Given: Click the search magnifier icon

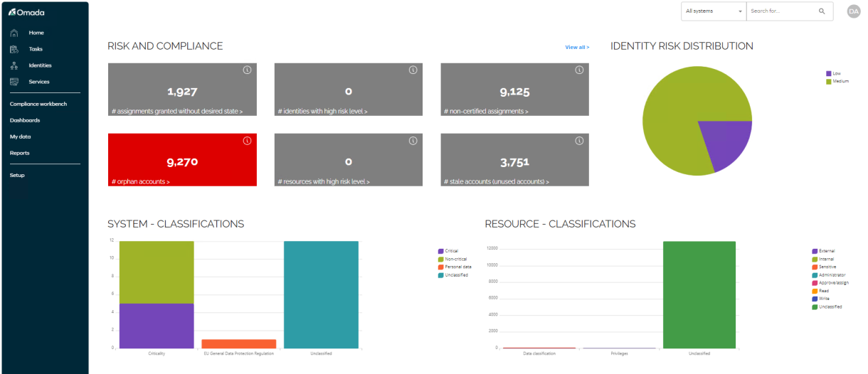Looking at the screenshot, I should [x=822, y=11].
